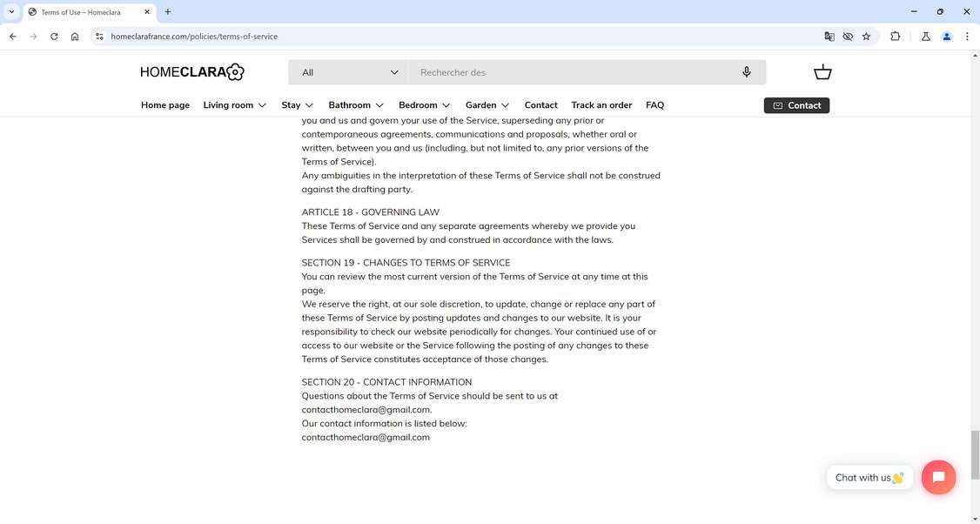Expand the All search category selector
980x524 pixels.
tap(348, 72)
